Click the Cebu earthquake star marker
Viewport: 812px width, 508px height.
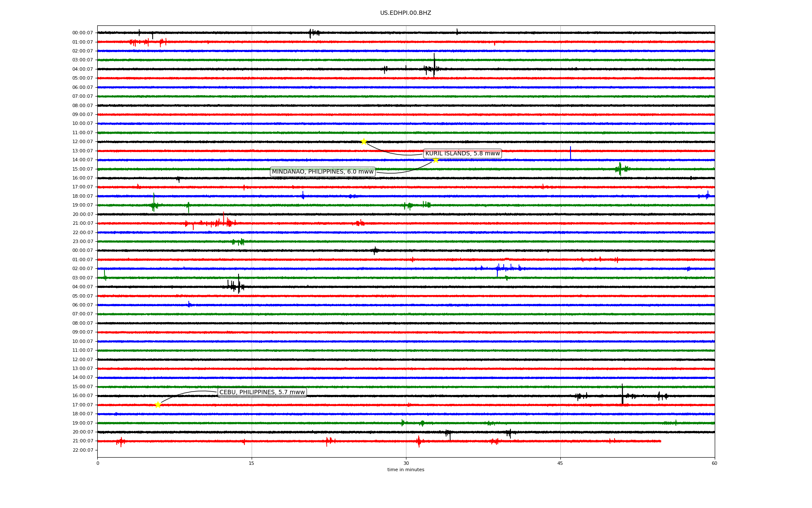coord(158,405)
